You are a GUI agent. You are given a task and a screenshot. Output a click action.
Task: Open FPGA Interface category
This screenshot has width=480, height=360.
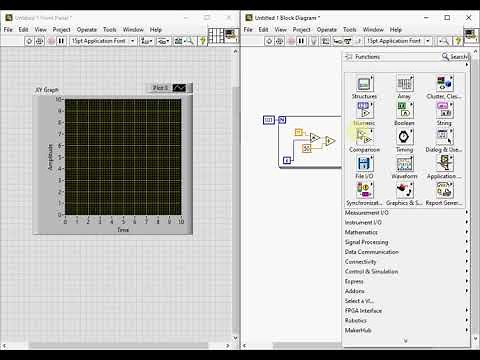pos(406,310)
